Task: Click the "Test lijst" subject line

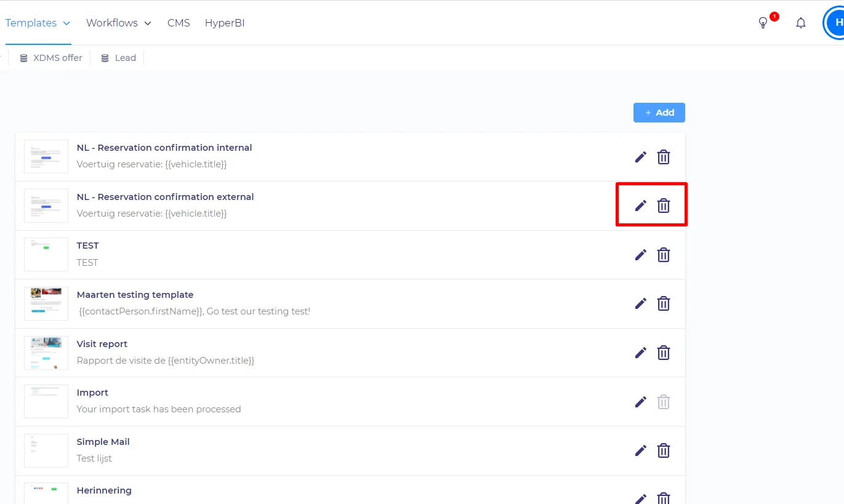Action: [x=94, y=458]
